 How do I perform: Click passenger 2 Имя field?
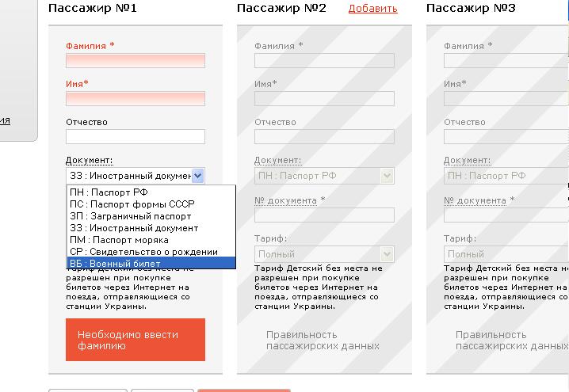point(324,99)
